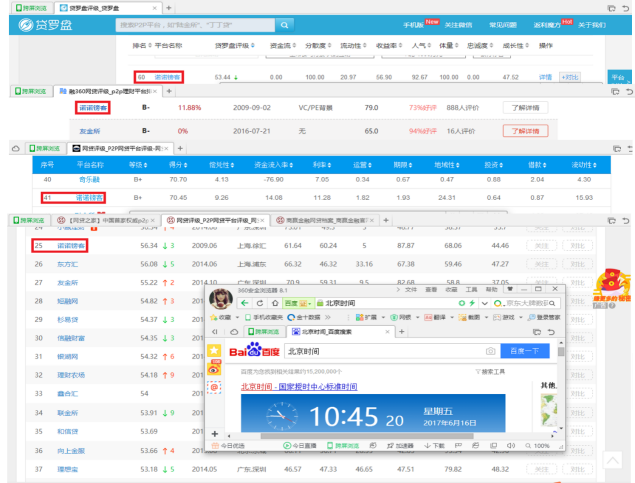Viewport: 635px width, 483px height.
Task: Click the 网银 online banking icon
Action: pos(394,317)
